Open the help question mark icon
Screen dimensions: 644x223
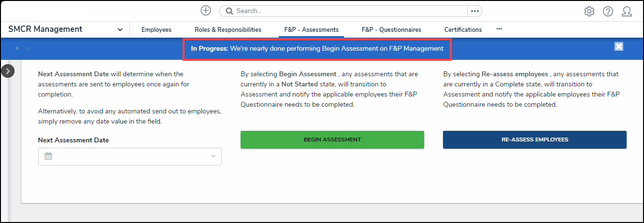pos(608,11)
